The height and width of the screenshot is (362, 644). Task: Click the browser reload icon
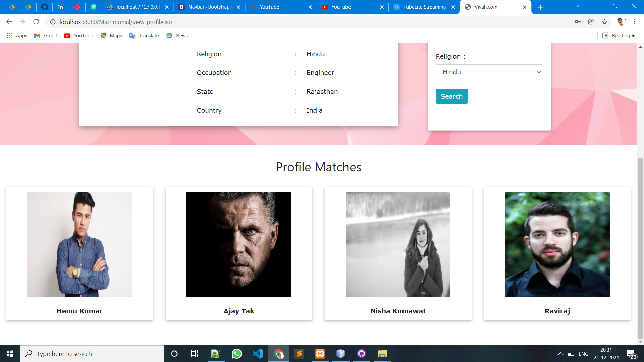coord(36,22)
